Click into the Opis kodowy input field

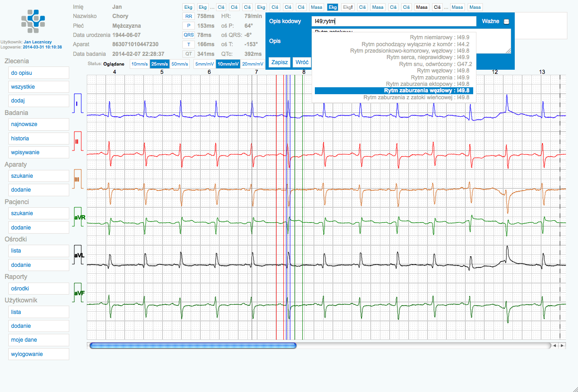(394, 21)
